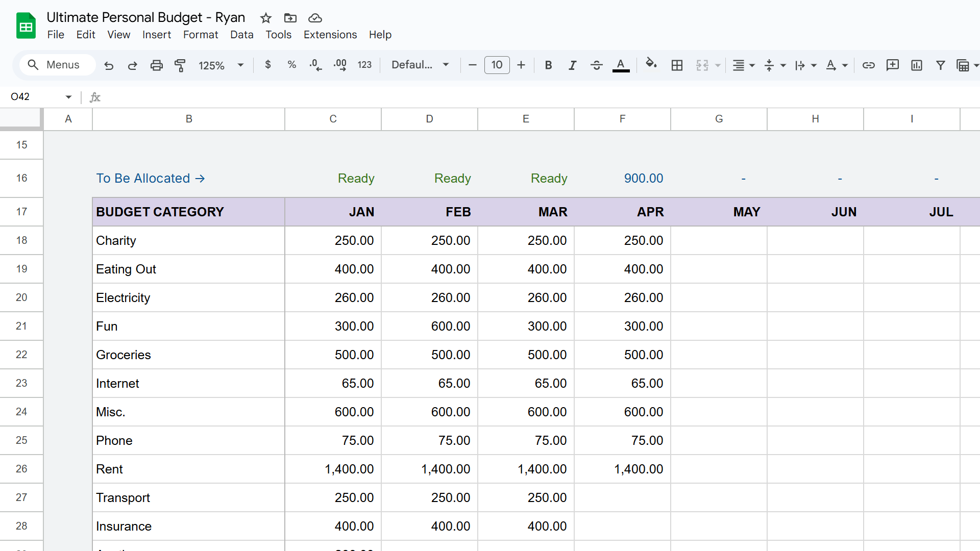Click the font size input field
980x551 pixels.
[497, 65]
